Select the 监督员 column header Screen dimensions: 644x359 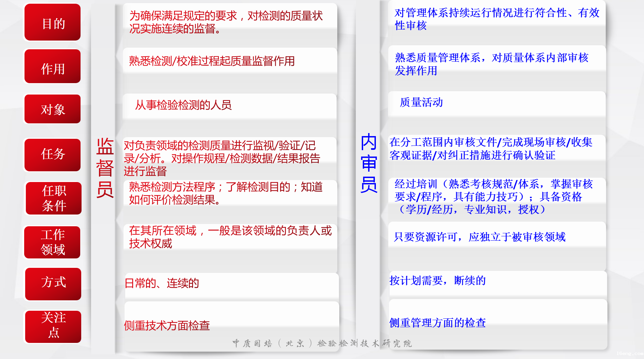point(104,168)
